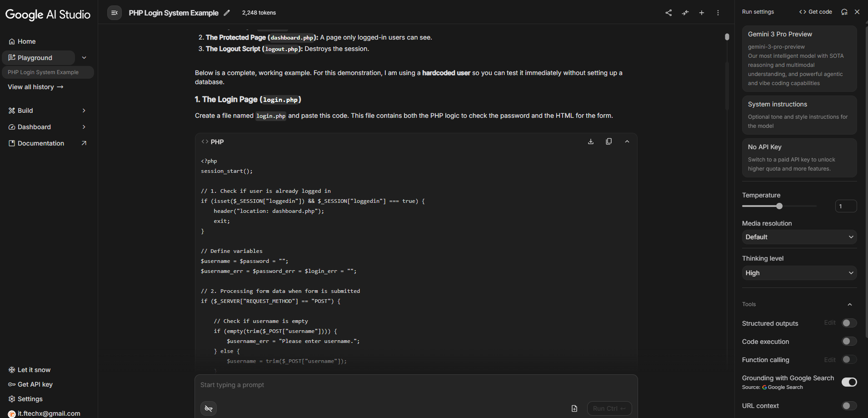Click the share conversation icon
This screenshot has width=868, height=418.
click(668, 13)
